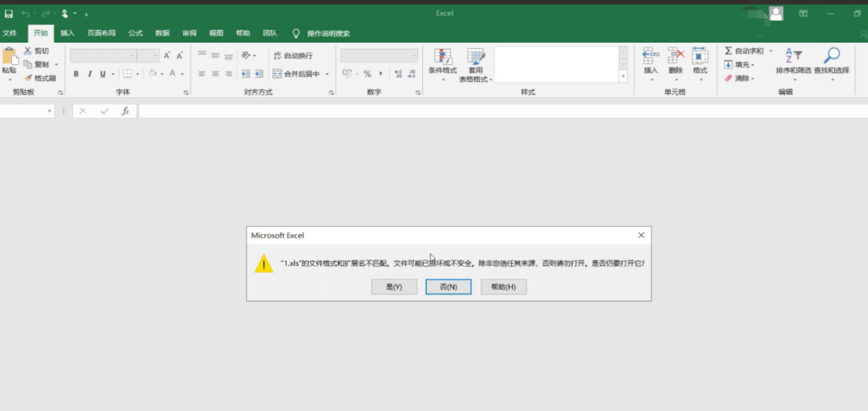Click Help 帮助(H) in the dialog
Viewport: 868px width, 411px height.
(x=503, y=287)
